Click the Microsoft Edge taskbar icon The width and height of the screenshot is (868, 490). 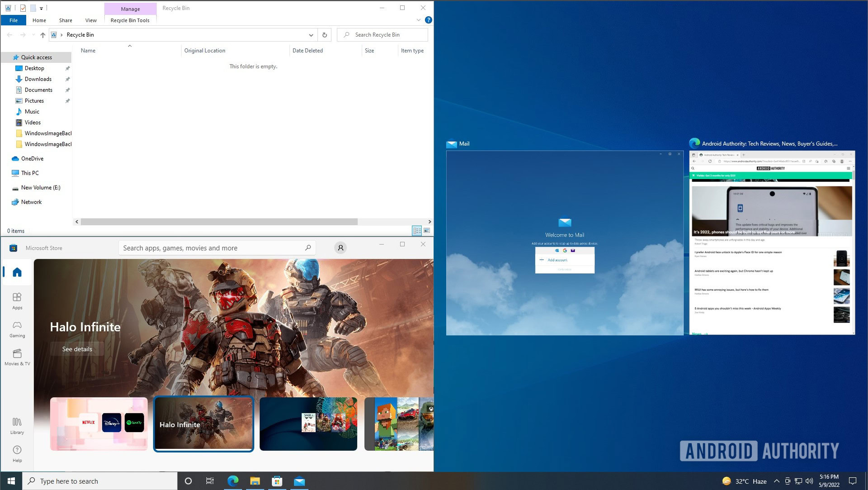pos(232,481)
